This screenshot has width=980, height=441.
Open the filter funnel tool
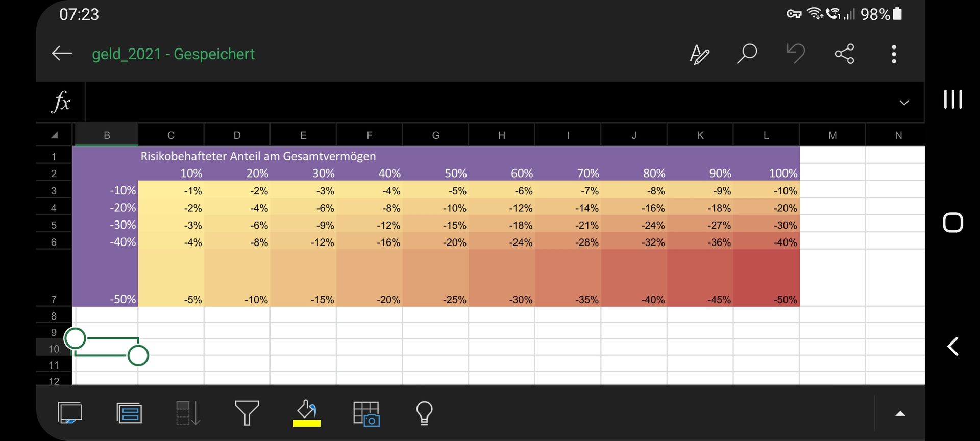(247, 413)
